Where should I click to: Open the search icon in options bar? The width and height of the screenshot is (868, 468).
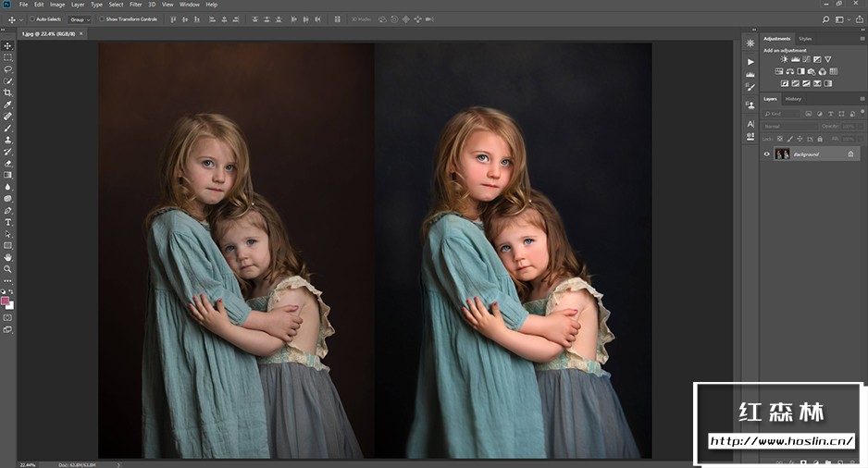(x=825, y=19)
